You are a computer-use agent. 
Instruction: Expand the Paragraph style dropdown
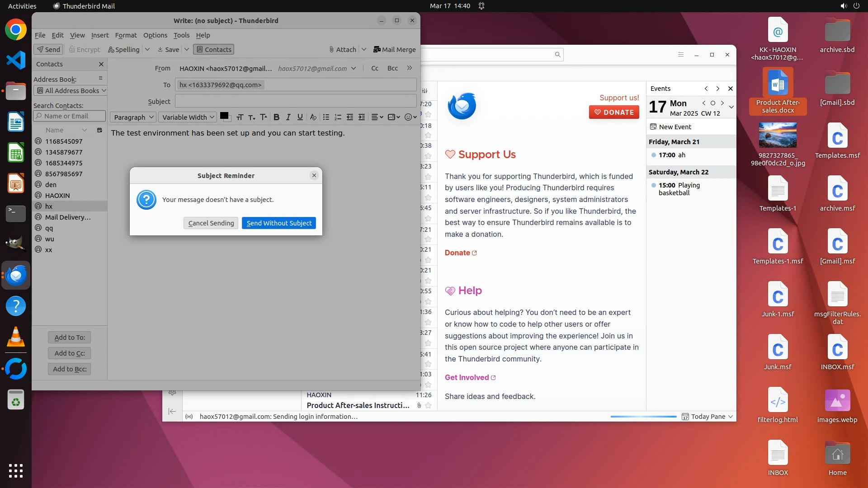click(133, 117)
